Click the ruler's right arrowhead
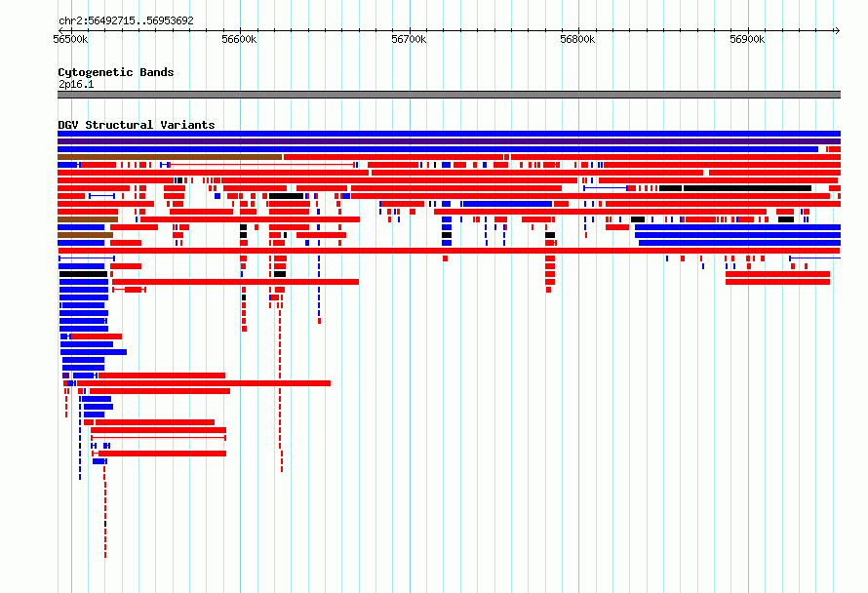 pos(837,31)
